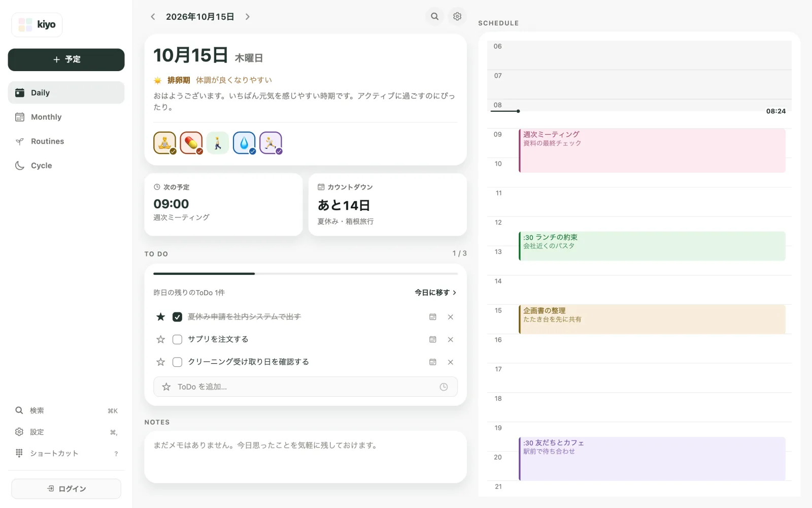
Task: Click clock icon in ToDo add field
Action: pos(444,387)
